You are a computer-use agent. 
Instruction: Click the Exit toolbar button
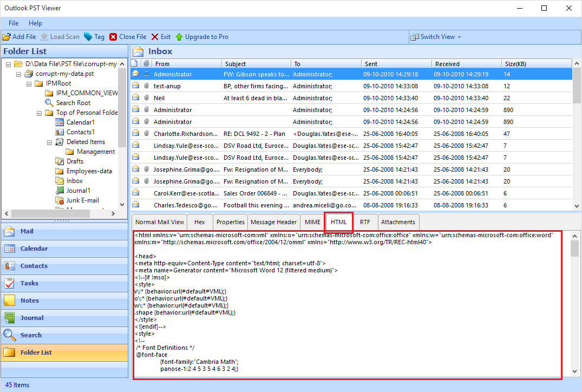[161, 37]
